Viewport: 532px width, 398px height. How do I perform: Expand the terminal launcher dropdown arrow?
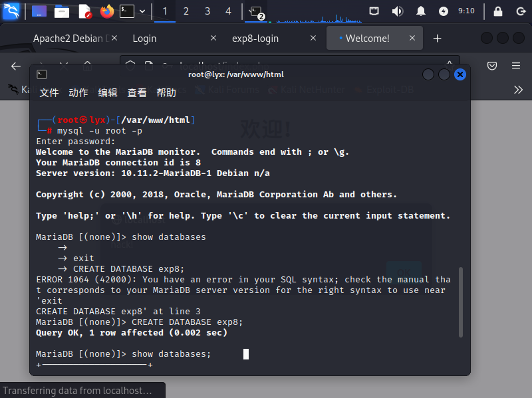pos(142,11)
